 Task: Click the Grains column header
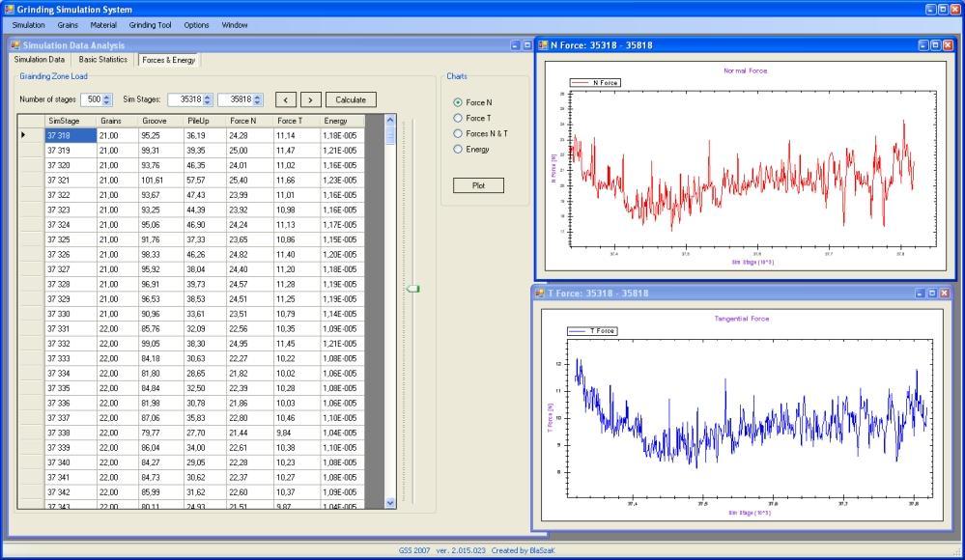[118, 121]
